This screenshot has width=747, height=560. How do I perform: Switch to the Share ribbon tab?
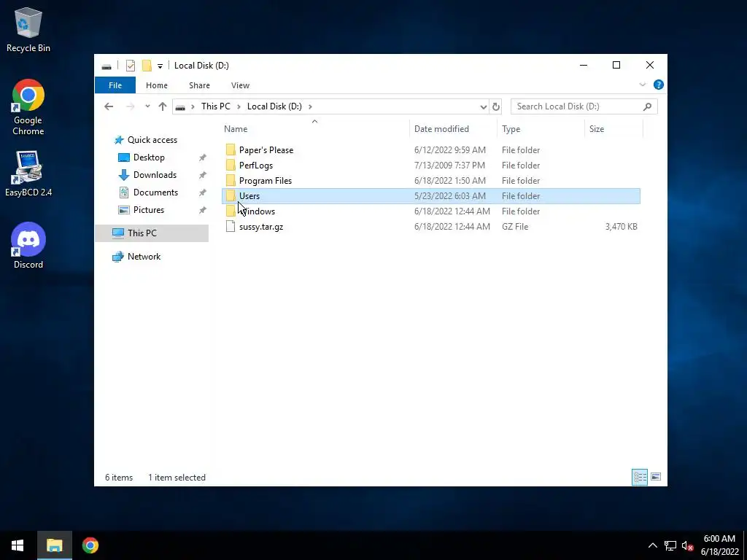coord(199,85)
